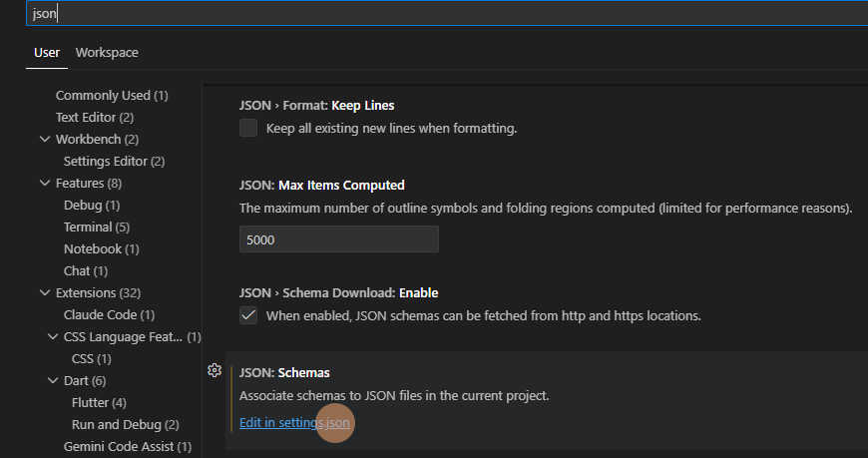Screen dimensions: 868x458
Task: Select Settings Editor under Workbench
Action: [x=114, y=161]
